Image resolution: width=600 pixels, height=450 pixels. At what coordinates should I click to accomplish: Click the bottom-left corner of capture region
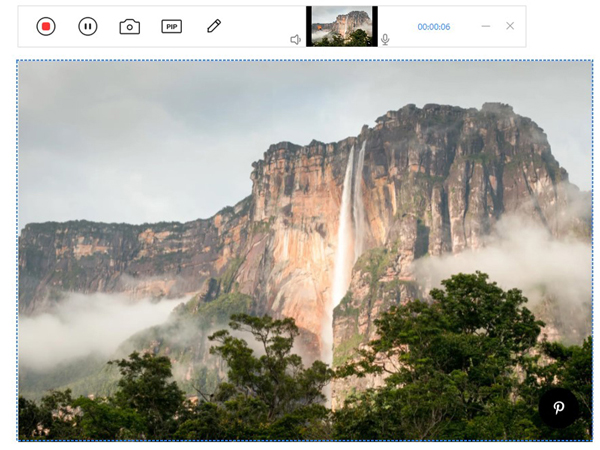click(x=18, y=440)
